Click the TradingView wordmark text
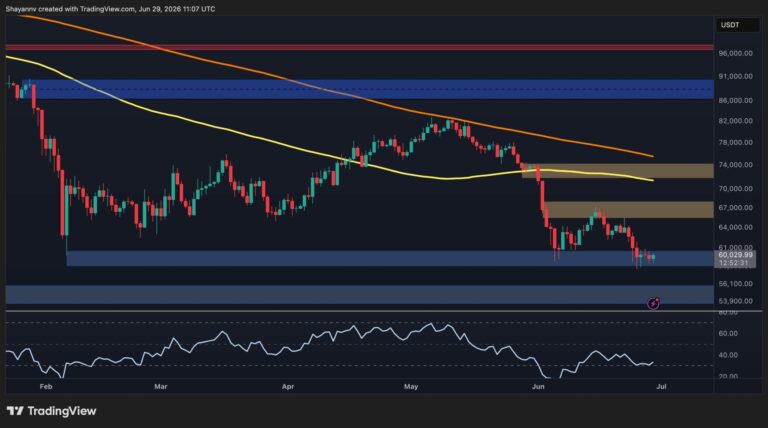The image size is (768, 428). click(62, 411)
